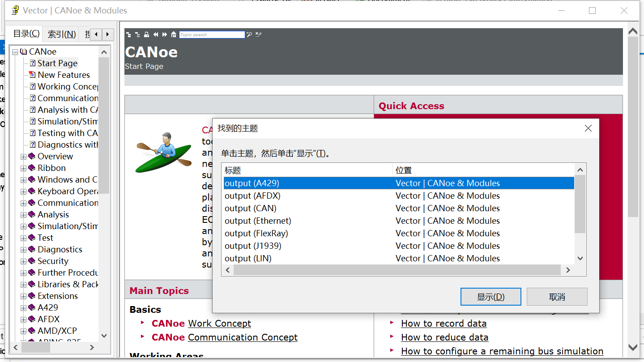Switch to the 索引(N) index tab

click(62, 34)
